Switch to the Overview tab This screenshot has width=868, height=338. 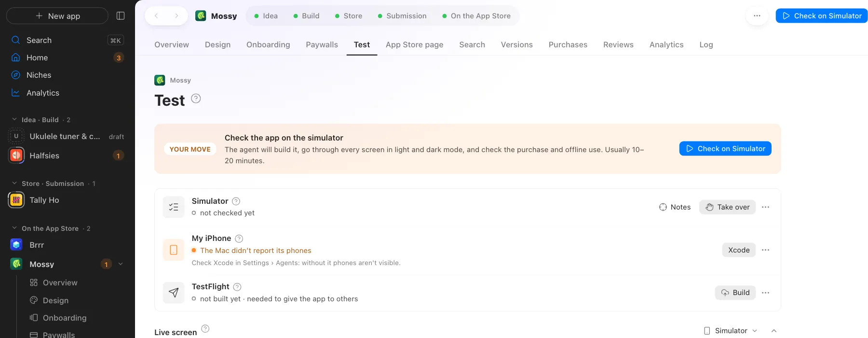tap(172, 44)
